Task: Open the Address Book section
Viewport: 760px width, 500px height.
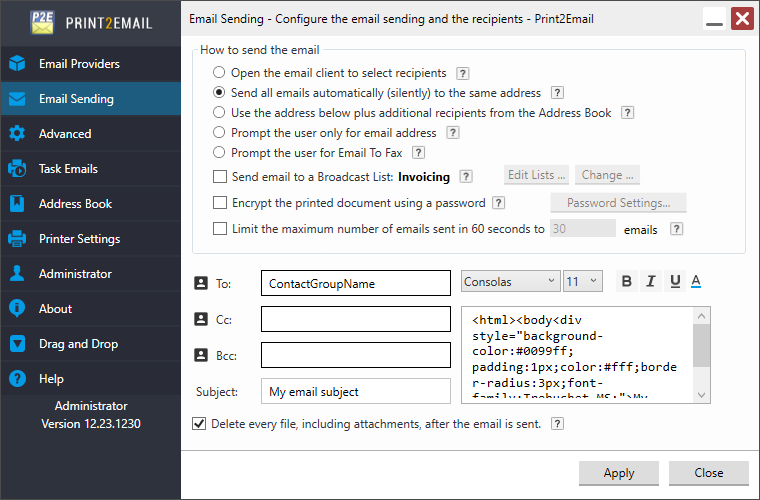Action: 91,203
